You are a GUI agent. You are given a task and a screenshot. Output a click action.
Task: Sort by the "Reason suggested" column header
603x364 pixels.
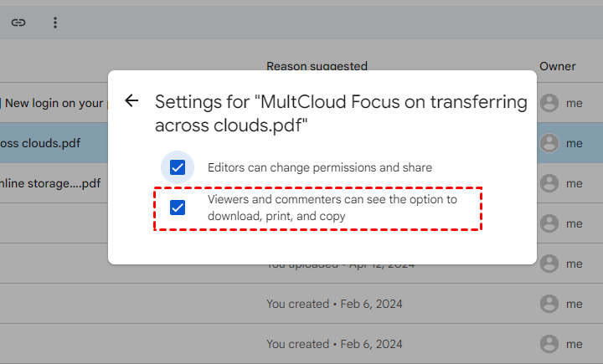317,65
